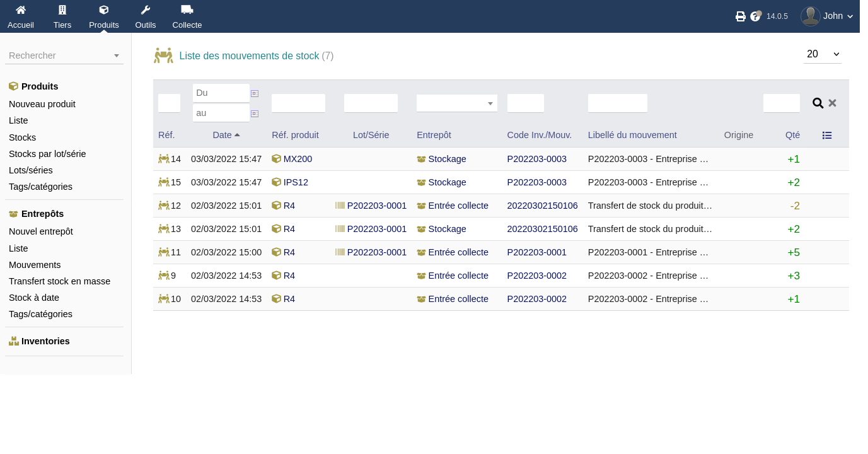This screenshot has height=454, width=868.
Task: Open the Tiers menu
Action: click(x=62, y=17)
